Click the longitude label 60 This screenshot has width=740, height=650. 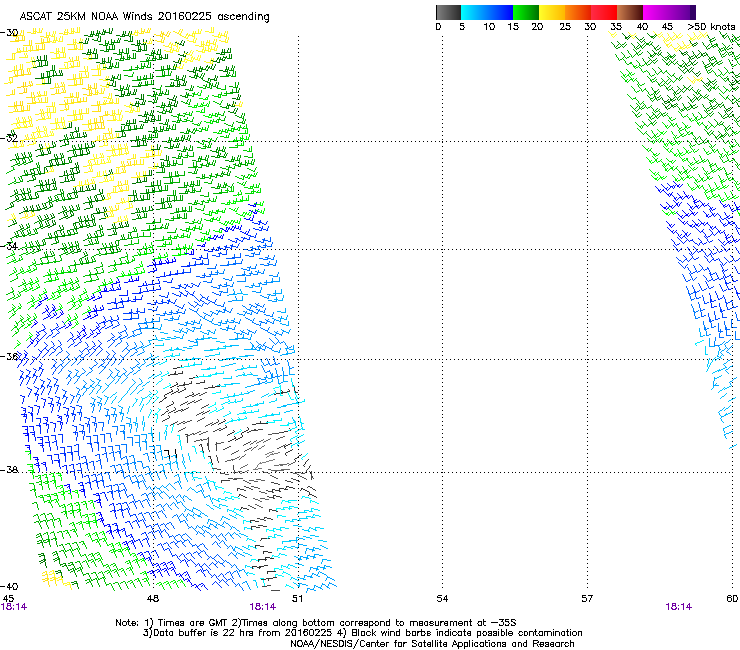click(732, 599)
